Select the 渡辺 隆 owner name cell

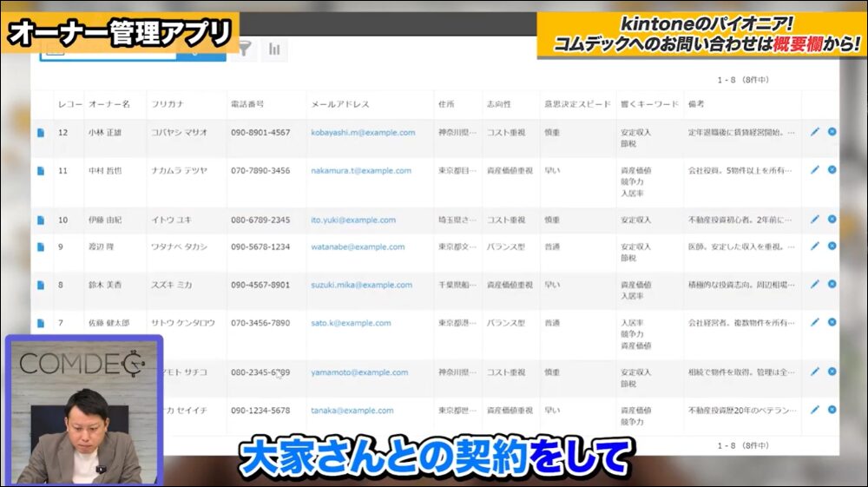tap(101, 247)
